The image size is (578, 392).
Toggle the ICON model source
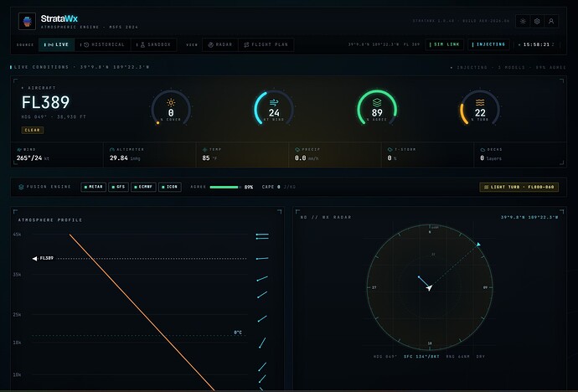169,187
